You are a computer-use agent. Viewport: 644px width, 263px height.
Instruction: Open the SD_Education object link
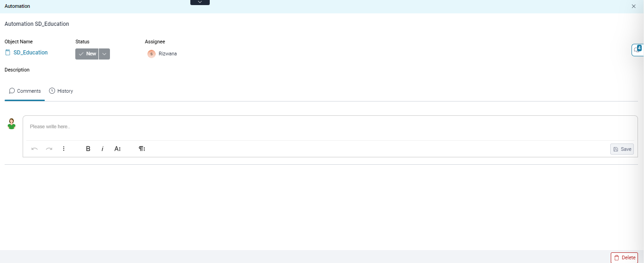(x=30, y=53)
